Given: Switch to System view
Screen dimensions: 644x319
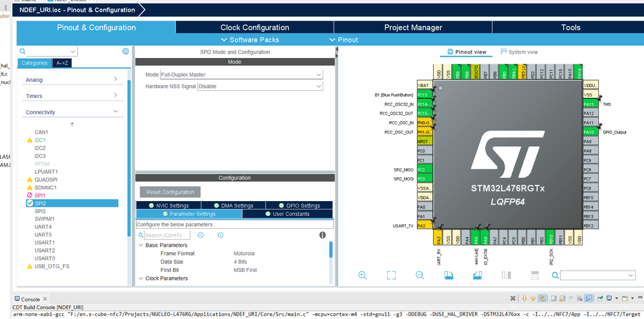Looking at the screenshot, I should pyautogui.click(x=519, y=52).
